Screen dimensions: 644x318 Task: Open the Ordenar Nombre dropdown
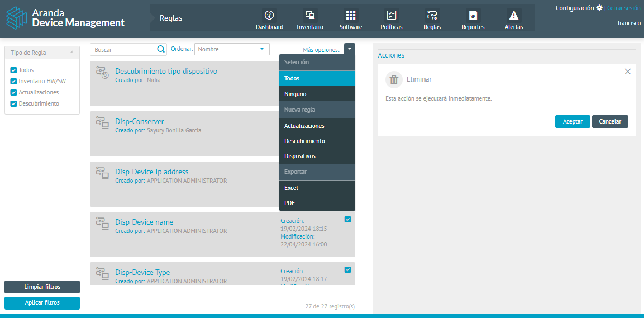232,49
